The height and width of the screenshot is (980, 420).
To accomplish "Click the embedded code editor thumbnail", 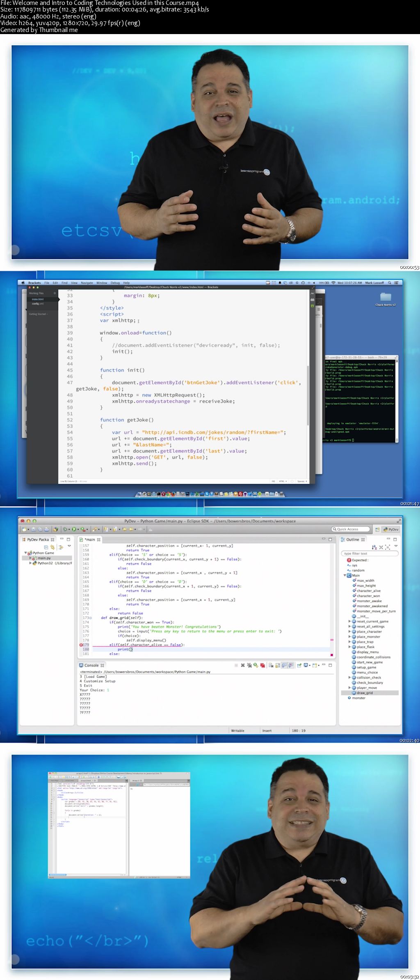I will tap(119, 825).
